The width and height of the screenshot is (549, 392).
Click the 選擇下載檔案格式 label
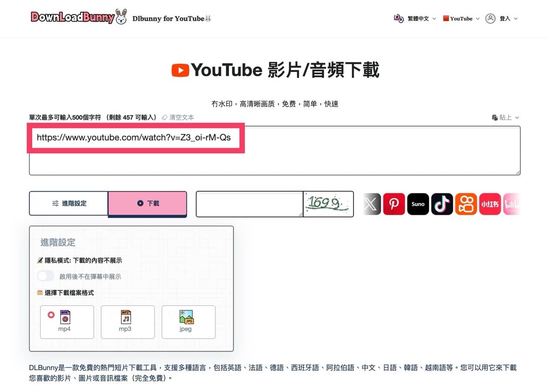click(x=69, y=292)
